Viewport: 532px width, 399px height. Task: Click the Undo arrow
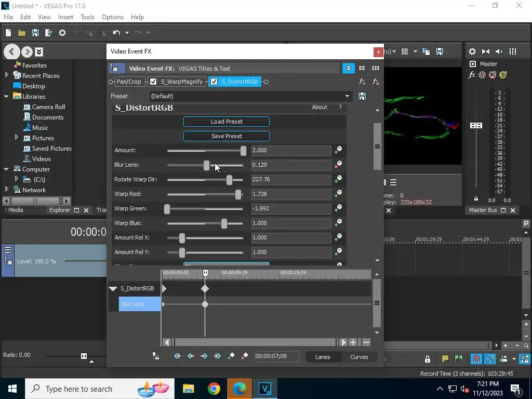pyautogui.click(x=116, y=33)
